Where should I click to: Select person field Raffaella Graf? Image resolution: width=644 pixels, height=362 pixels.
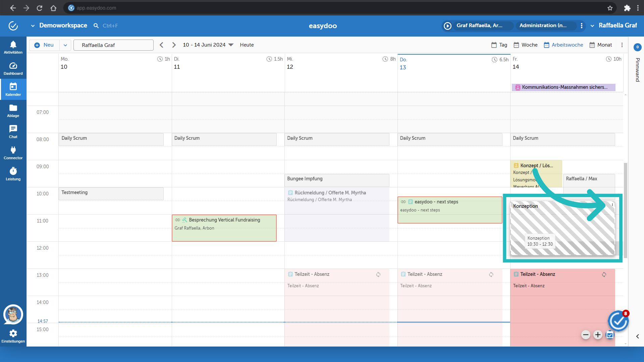pos(113,45)
